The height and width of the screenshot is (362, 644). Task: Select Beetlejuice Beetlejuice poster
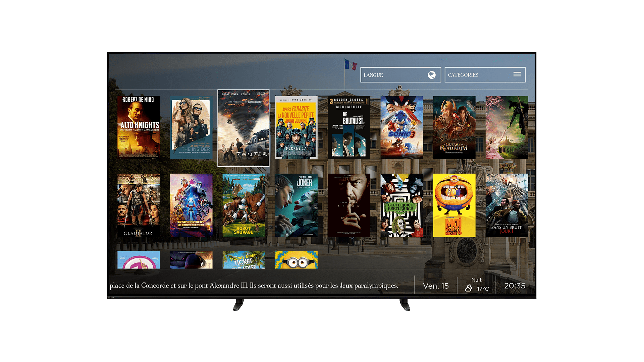(x=401, y=205)
